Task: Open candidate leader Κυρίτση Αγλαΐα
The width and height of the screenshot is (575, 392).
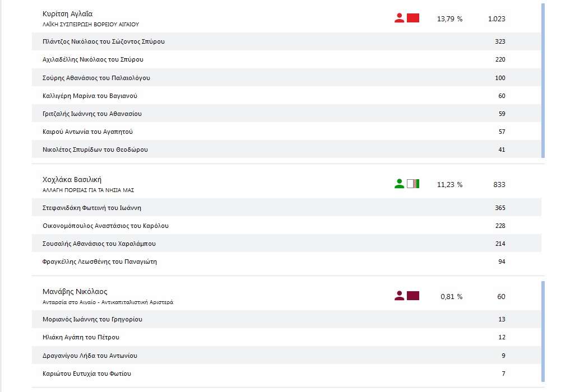Action: [67, 13]
